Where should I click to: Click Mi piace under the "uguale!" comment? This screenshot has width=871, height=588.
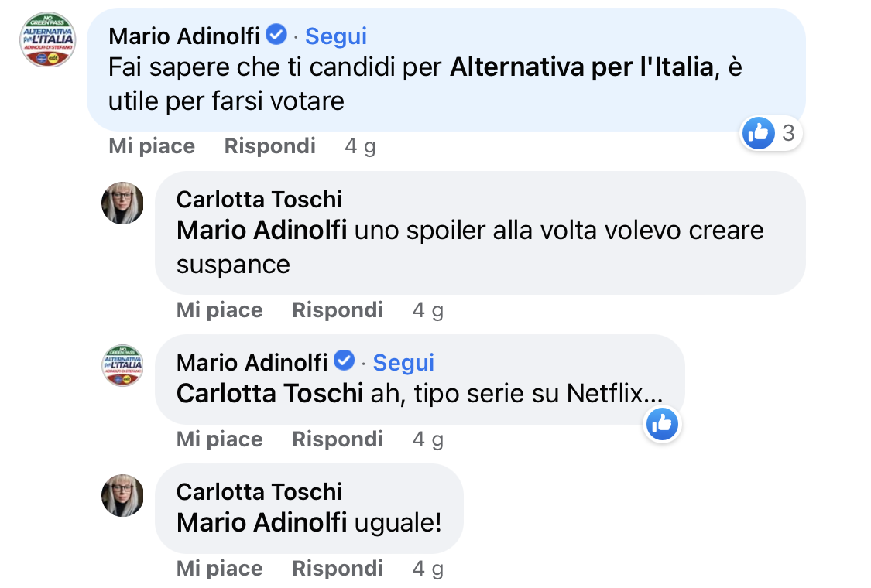click(x=219, y=569)
